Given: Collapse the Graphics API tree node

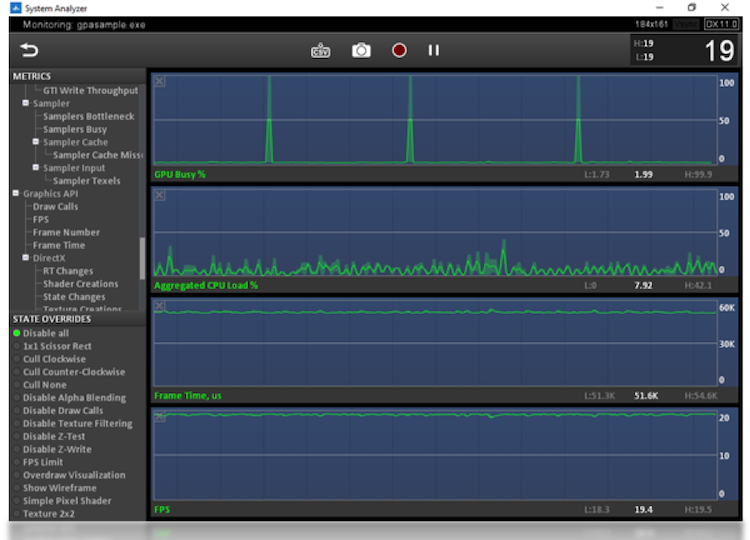Looking at the screenshot, I should 16,194.
